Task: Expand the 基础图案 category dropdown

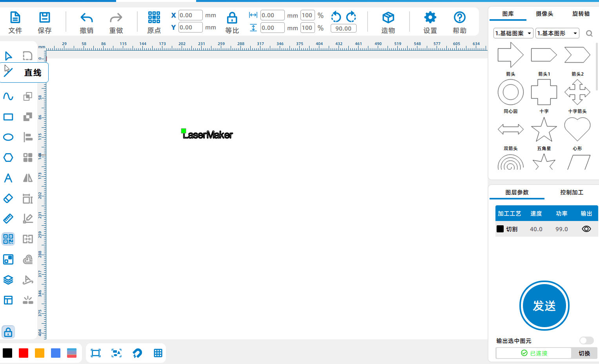Action: 513,33
